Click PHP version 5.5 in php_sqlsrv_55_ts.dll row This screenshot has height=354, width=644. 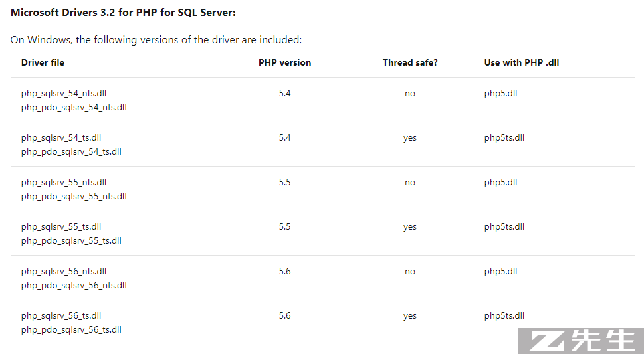point(284,226)
